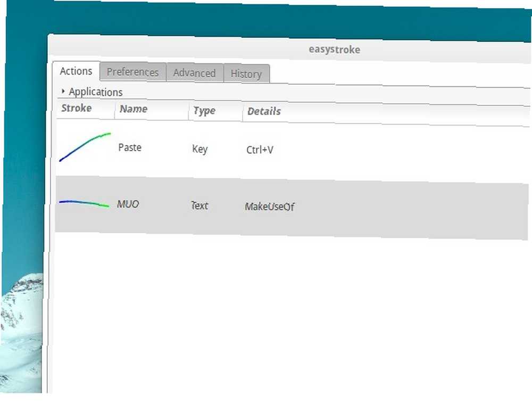The height and width of the screenshot is (403, 532).
Task: Select the MUO stroke gesture thumbnail
Action: [84, 203]
